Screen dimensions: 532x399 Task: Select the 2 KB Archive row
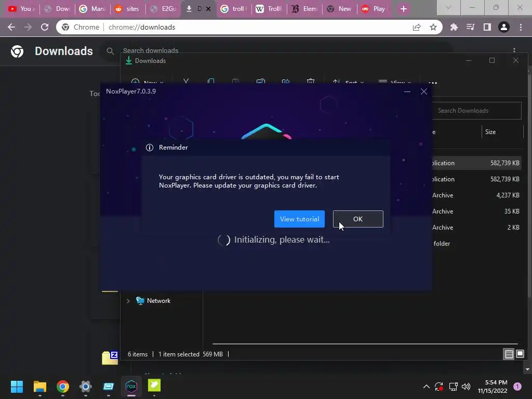click(476, 228)
